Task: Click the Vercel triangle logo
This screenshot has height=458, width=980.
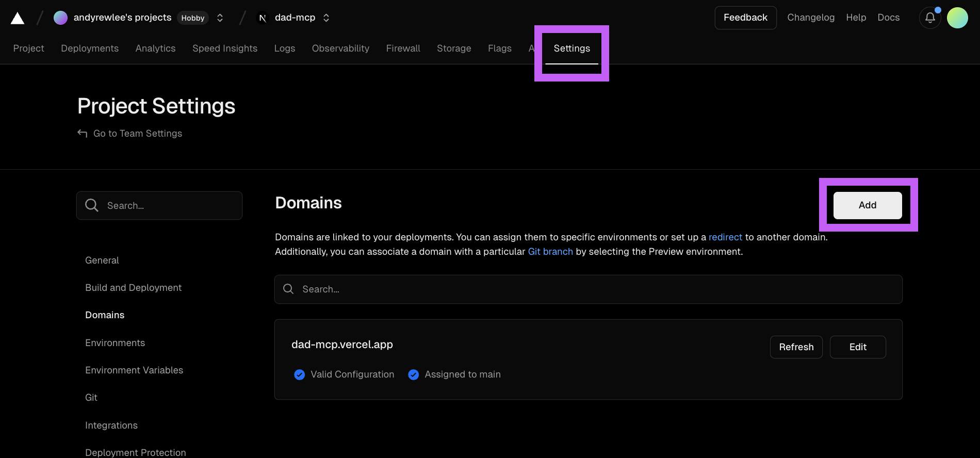Action: tap(18, 18)
